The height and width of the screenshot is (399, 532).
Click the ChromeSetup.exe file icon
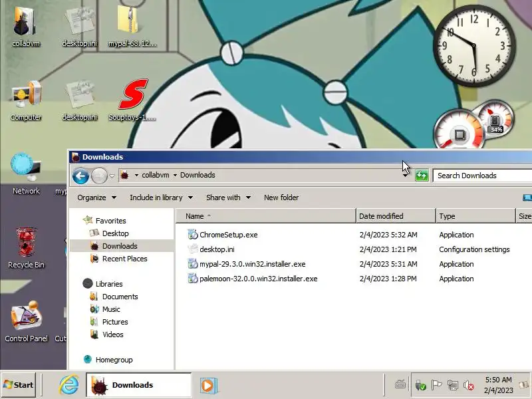(193, 235)
